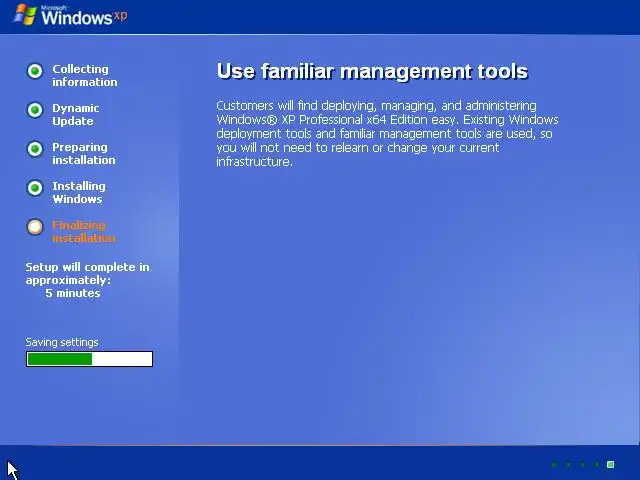Click the Saving settings progress bar

click(x=89, y=359)
